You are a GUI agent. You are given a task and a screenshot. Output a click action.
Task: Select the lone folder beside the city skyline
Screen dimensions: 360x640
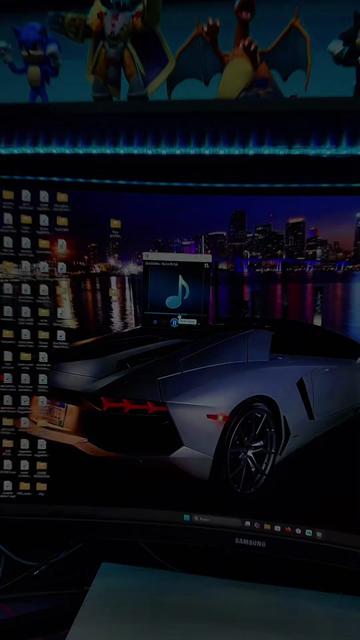pos(116,224)
